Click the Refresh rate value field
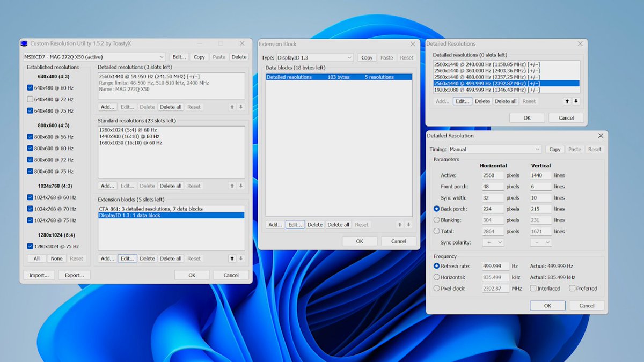This screenshot has height=362, width=644. 495,266
